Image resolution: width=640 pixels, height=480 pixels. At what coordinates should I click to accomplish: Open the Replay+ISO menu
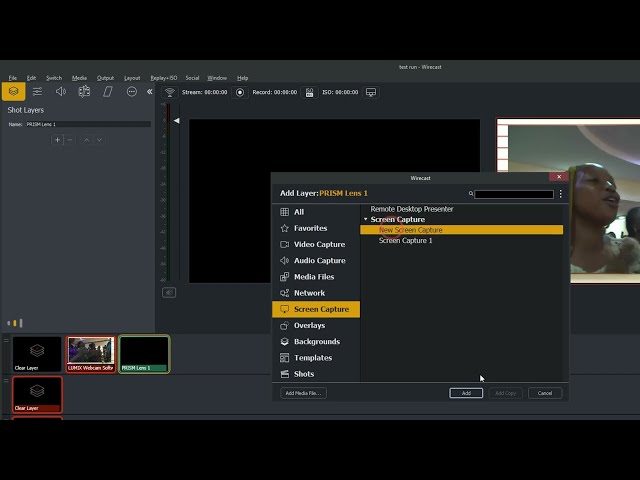pos(164,78)
